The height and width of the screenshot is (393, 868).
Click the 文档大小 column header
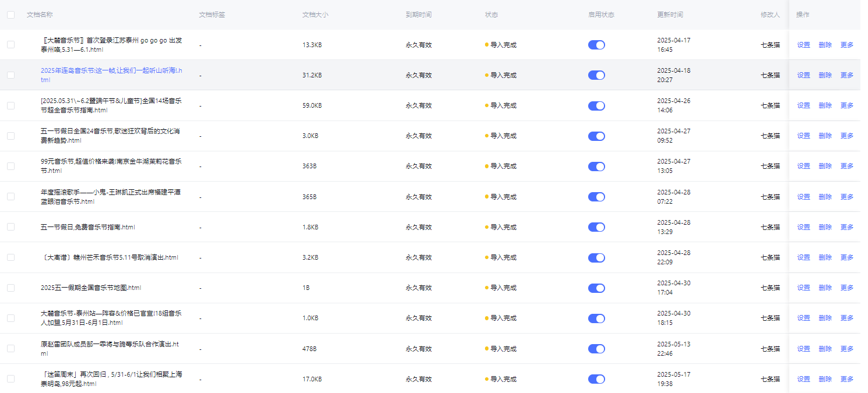click(x=315, y=15)
